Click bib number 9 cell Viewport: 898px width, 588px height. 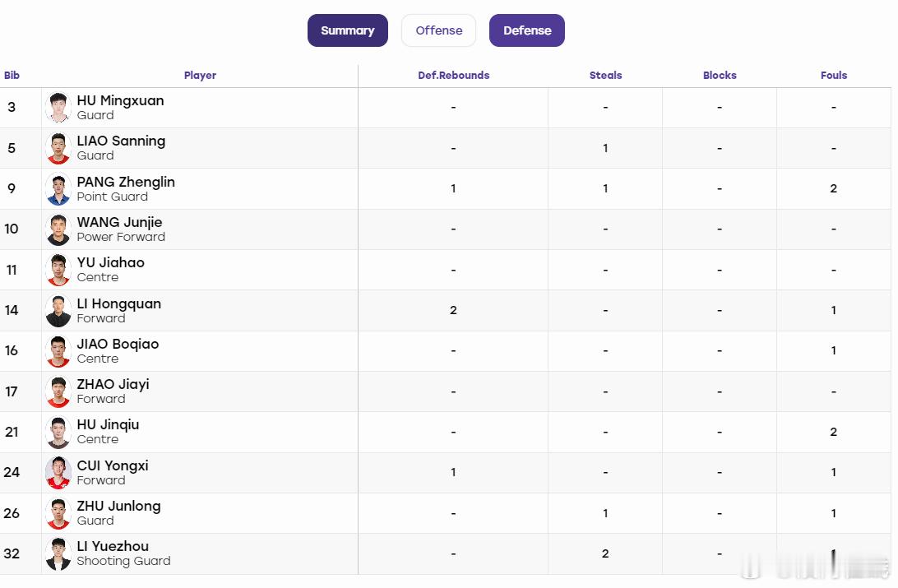coord(12,189)
